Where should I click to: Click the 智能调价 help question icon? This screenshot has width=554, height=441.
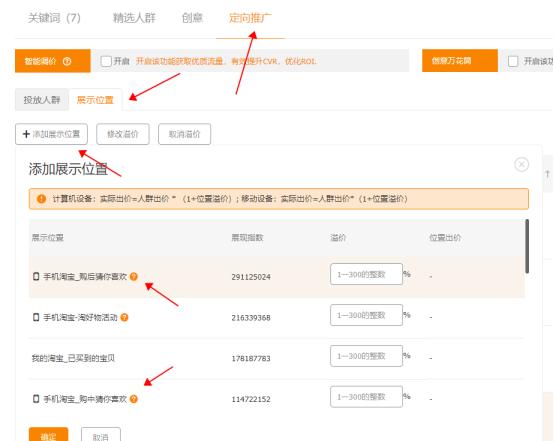click(x=67, y=61)
